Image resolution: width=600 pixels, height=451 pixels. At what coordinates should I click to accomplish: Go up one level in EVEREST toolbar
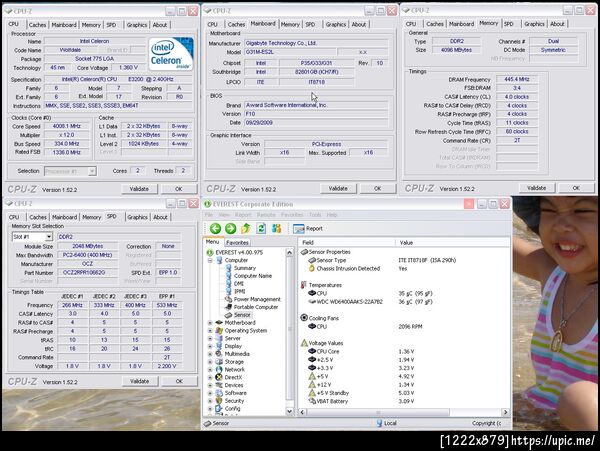click(x=246, y=229)
